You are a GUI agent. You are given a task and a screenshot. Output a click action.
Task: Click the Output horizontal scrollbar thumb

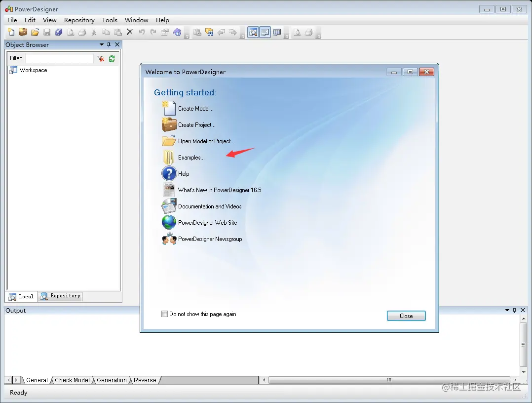tap(389, 380)
